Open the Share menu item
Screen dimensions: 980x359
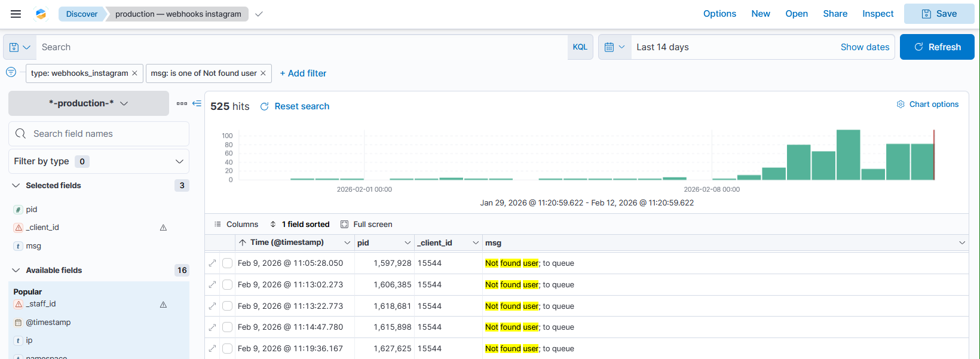[835, 14]
